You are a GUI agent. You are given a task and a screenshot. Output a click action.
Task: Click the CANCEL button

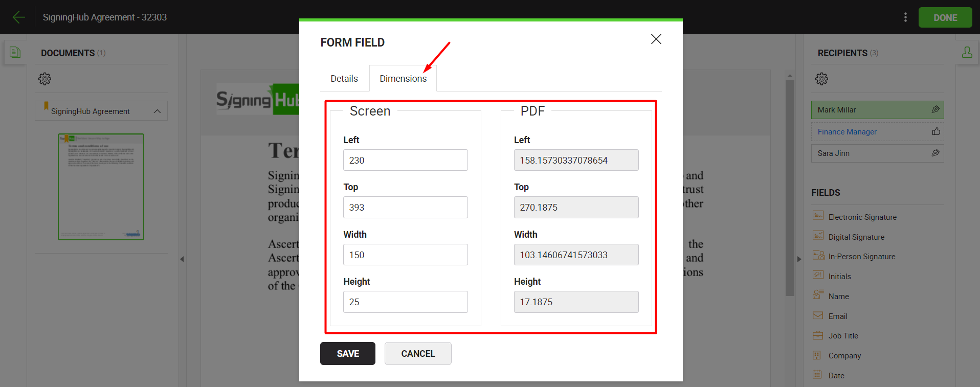pyautogui.click(x=418, y=354)
